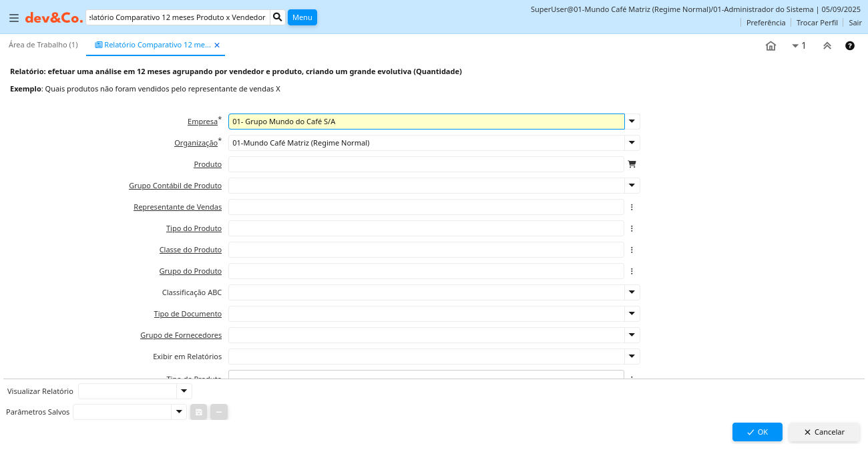
Task: Open Grupo do Produto options icon
Action: [632, 271]
